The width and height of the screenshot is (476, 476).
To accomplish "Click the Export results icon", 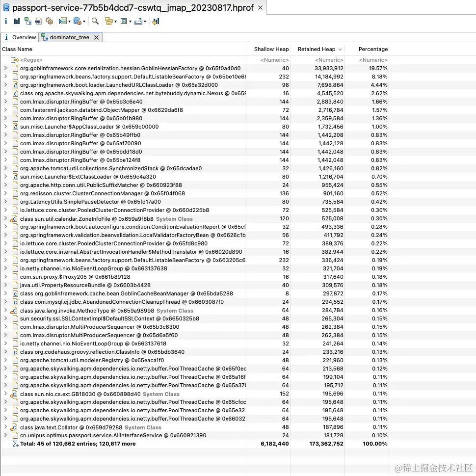I will coord(138,21).
